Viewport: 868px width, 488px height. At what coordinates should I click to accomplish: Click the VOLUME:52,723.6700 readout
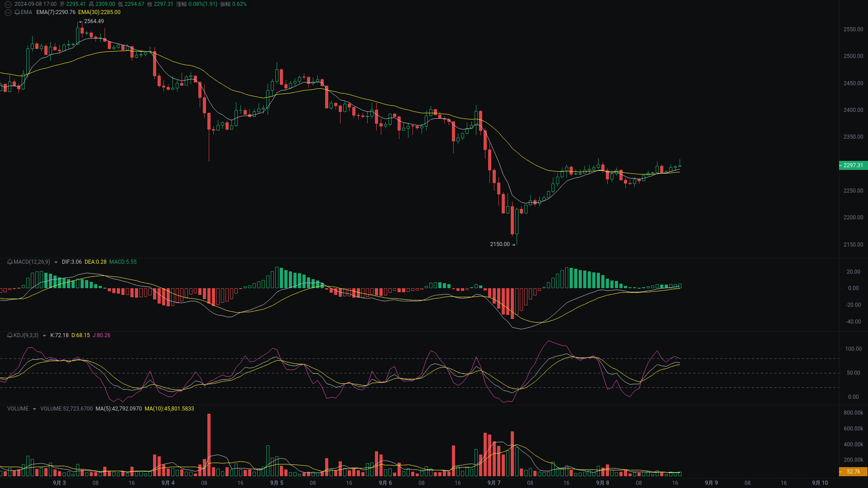[x=66, y=409]
